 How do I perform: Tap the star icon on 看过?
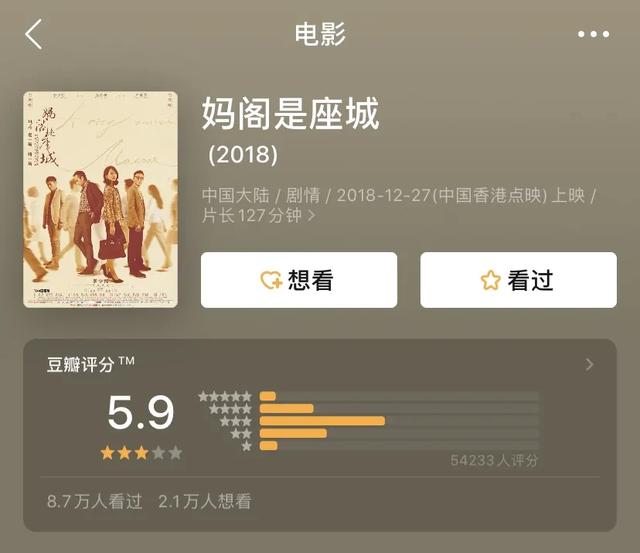coord(490,280)
